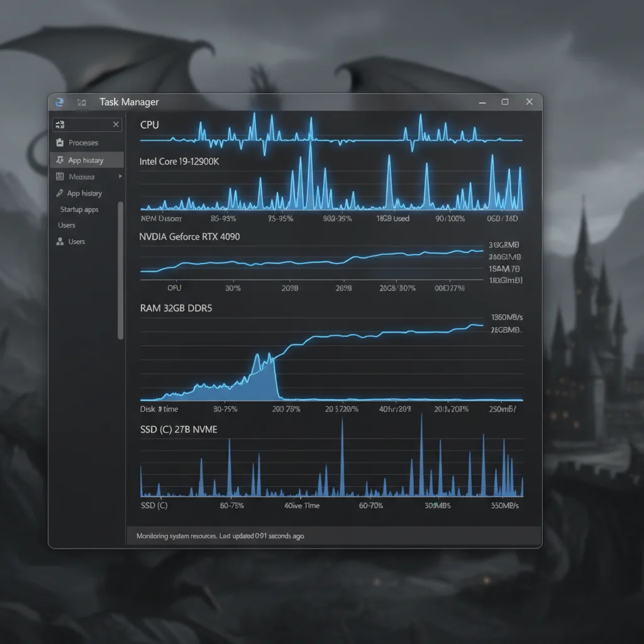This screenshot has height=644, width=644.
Task: Click the 250mB/ label under RAM graph
Action: pos(502,409)
